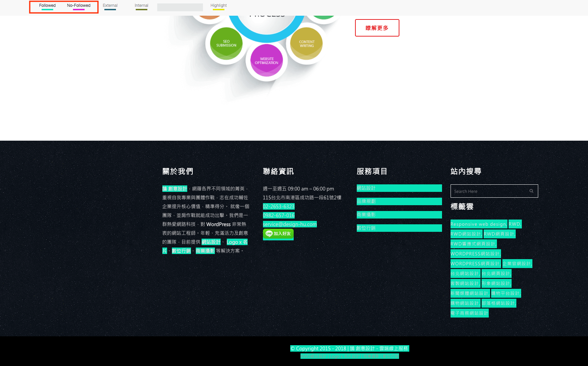Toggle the No-Followed links filter
Screen dimensions: 588x366
[x=78, y=6]
